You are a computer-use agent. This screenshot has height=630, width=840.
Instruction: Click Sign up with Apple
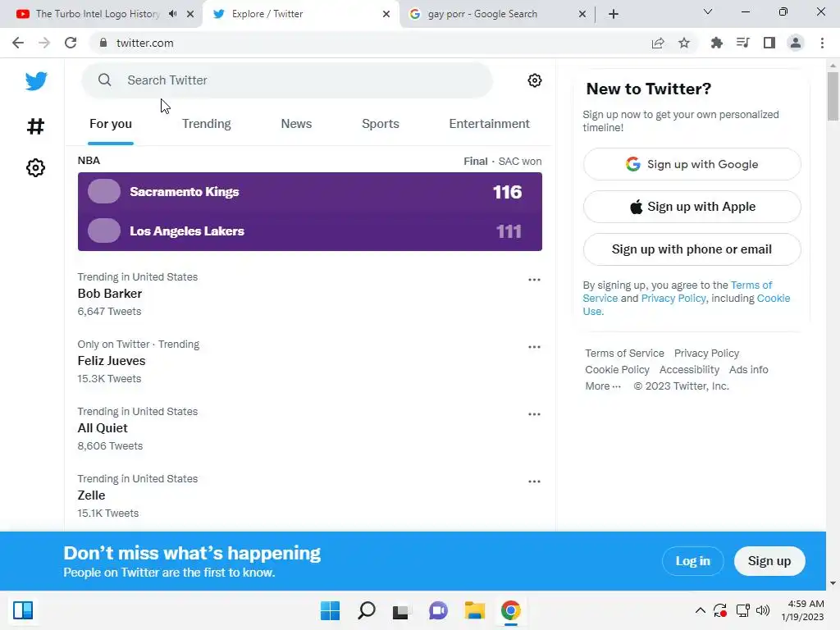(x=692, y=207)
